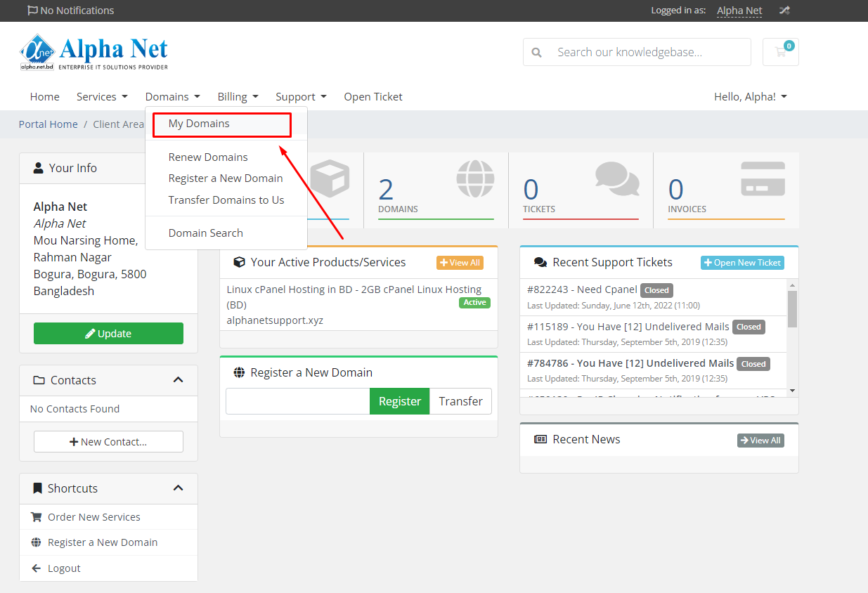
Task: Click the globe icon in Register a New Domain panel
Action: coord(239,372)
